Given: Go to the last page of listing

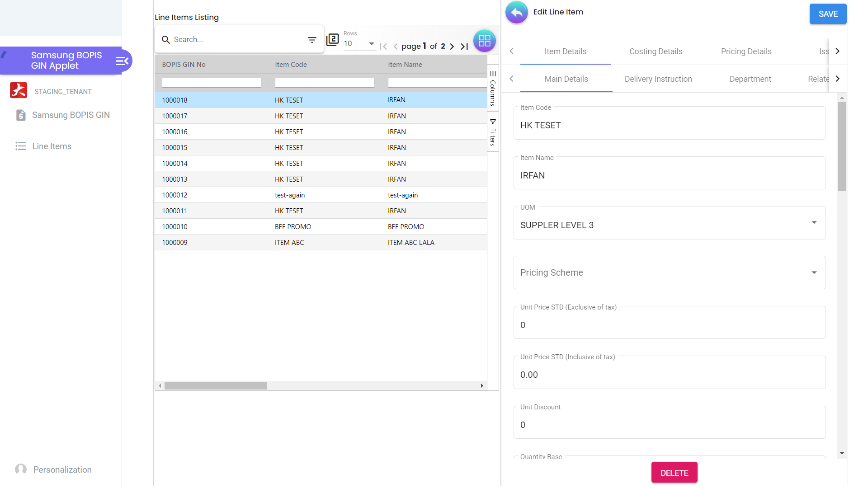Looking at the screenshot, I should click(464, 46).
